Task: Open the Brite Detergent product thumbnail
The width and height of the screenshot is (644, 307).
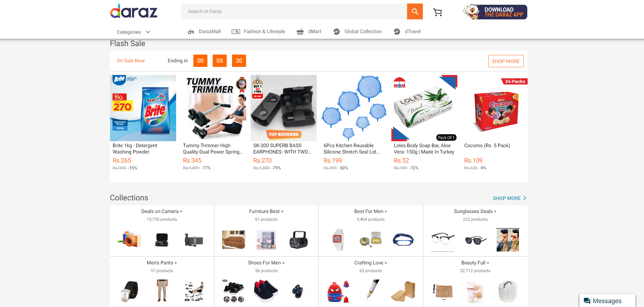Action: [x=143, y=108]
